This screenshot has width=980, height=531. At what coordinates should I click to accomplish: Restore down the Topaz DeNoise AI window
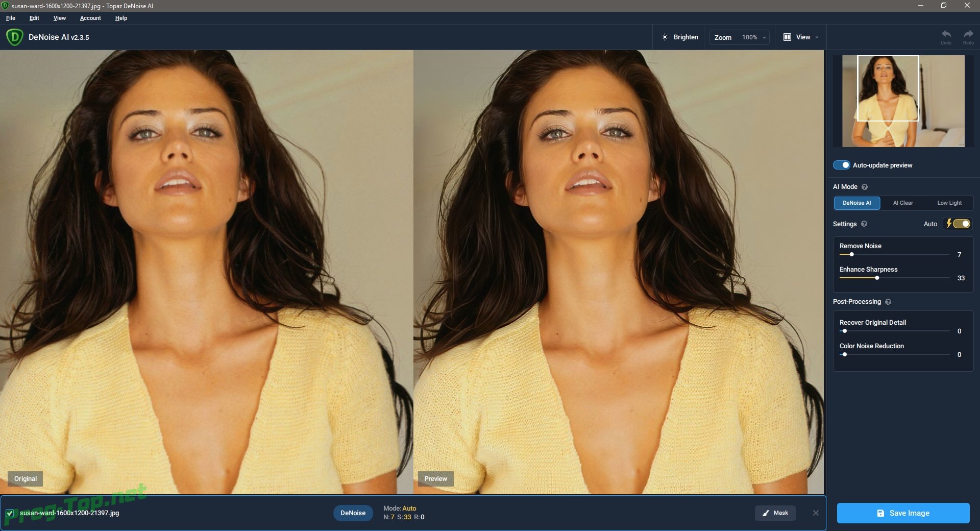(x=944, y=6)
